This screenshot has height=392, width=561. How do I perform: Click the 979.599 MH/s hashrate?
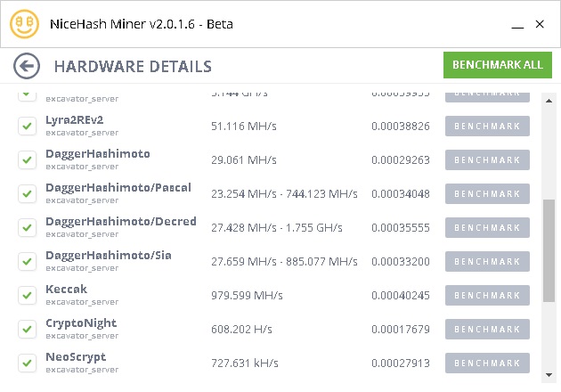(247, 296)
